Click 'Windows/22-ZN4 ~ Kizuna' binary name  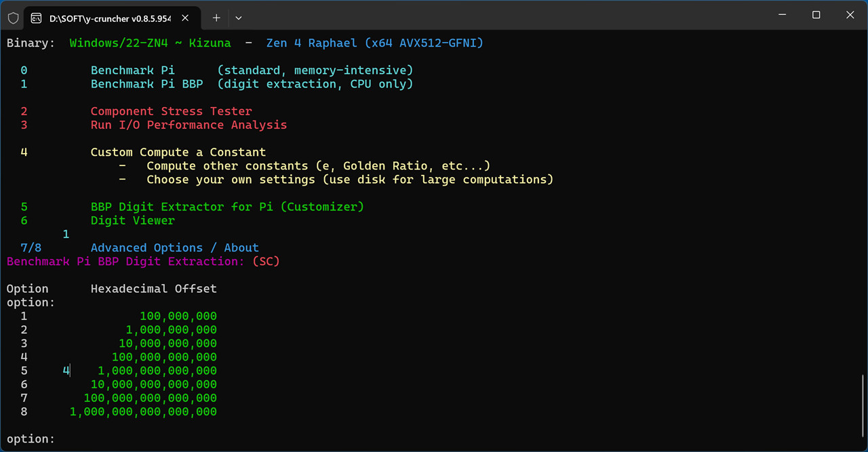pyautogui.click(x=151, y=43)
